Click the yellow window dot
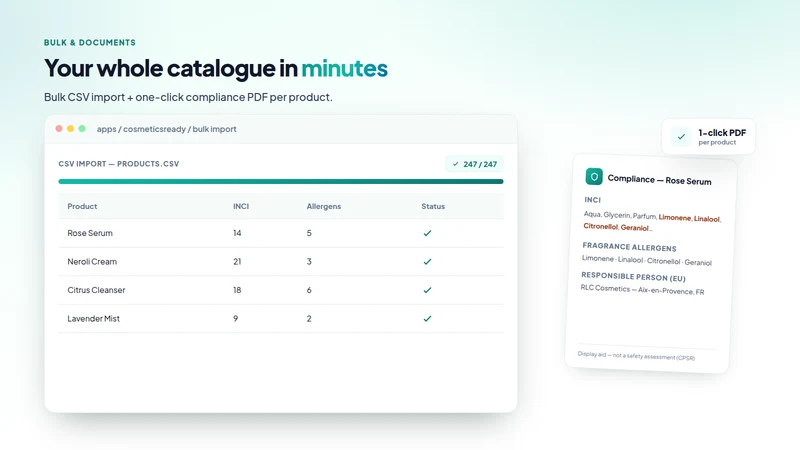This screenshot has width=800, height=450. [x=70, y=129]
